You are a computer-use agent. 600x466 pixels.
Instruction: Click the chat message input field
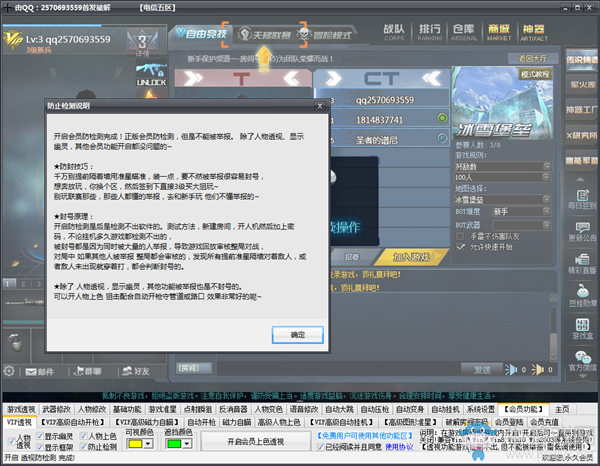(x=339, y=369)
